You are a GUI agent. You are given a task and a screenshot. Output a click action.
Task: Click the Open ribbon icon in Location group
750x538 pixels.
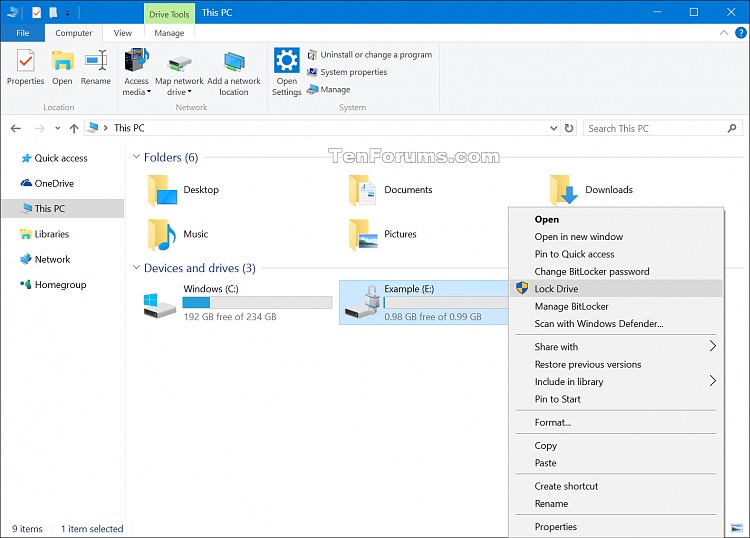pos(62,67)
